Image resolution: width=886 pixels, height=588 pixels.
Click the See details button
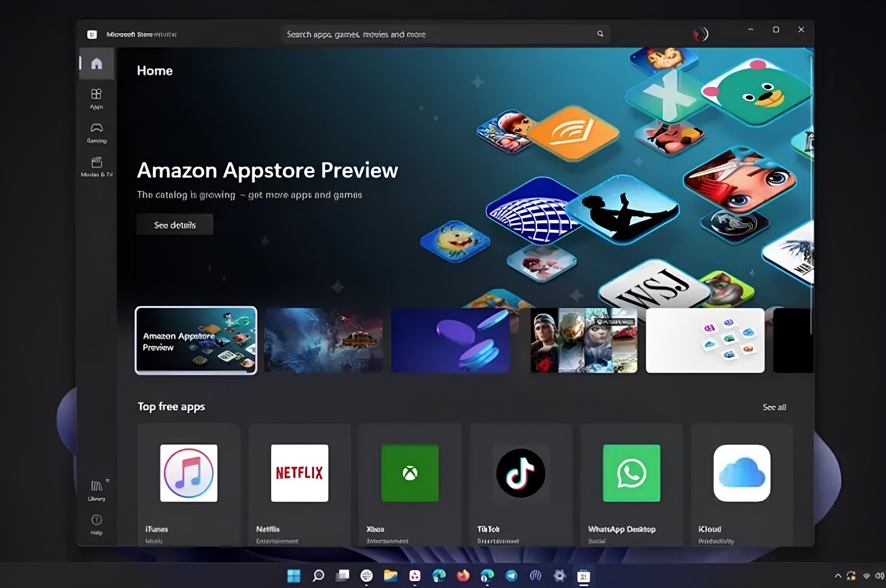coord(175,224)
